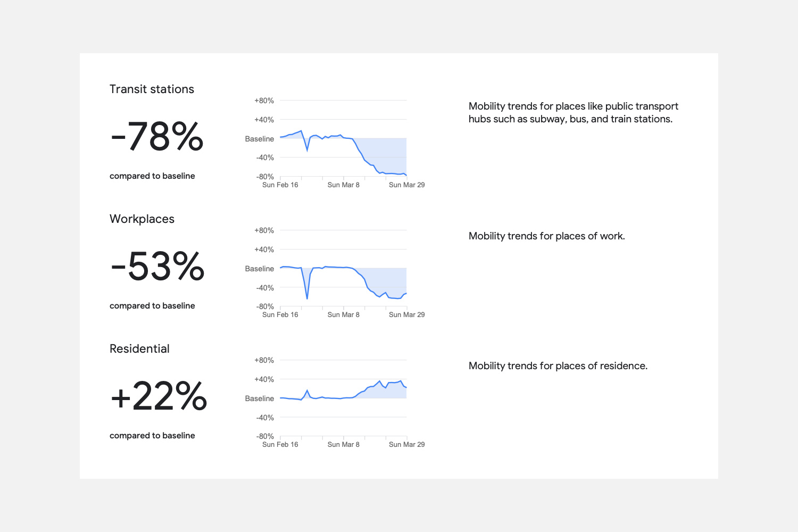Select the +22% residential figure
The width and height of the screenshot is (798, 532).
(x=159, y=396)
